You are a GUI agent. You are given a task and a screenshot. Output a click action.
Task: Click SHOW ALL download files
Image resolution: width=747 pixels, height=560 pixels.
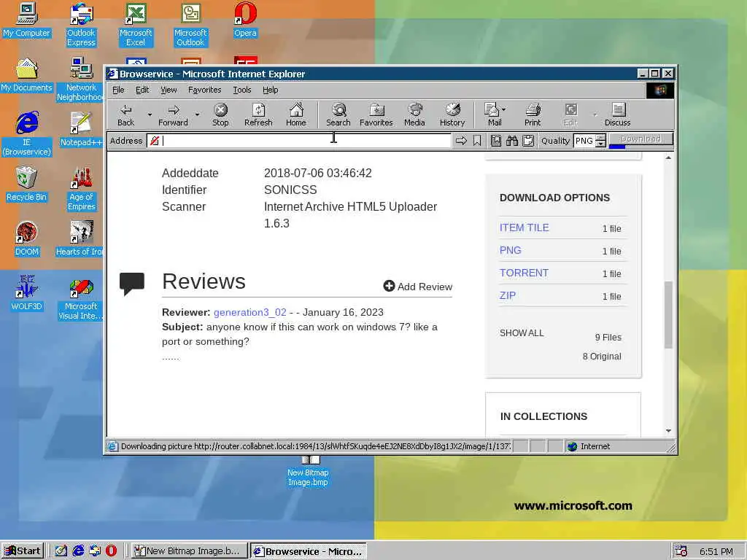(522, 332)
